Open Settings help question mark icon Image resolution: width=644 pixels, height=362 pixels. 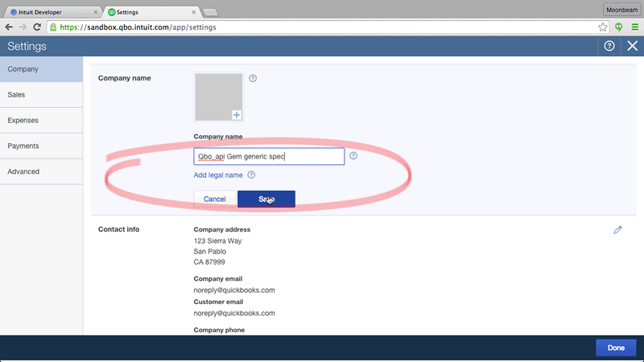click(609, 46)
